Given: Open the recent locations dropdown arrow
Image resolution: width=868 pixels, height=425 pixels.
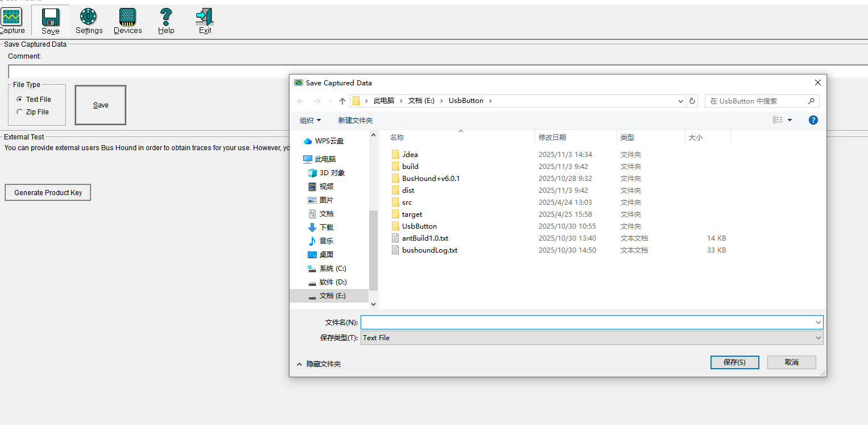Looking at the screenshot, I should (330, 101).
